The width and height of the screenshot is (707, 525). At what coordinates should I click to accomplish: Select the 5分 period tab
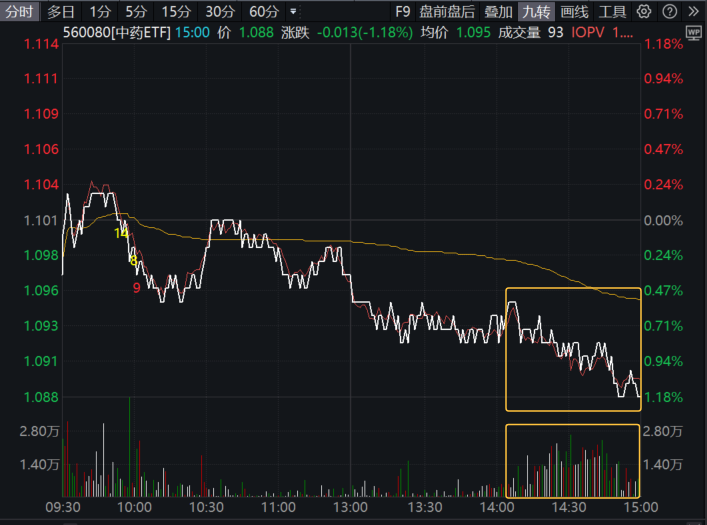[x=135, y=12]
